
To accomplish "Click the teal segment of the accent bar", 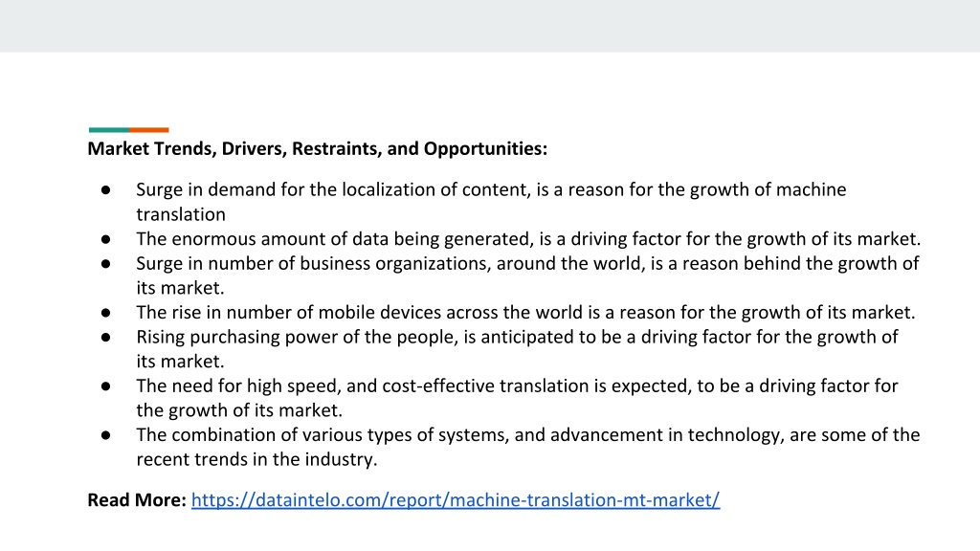I will pos(109,130).
